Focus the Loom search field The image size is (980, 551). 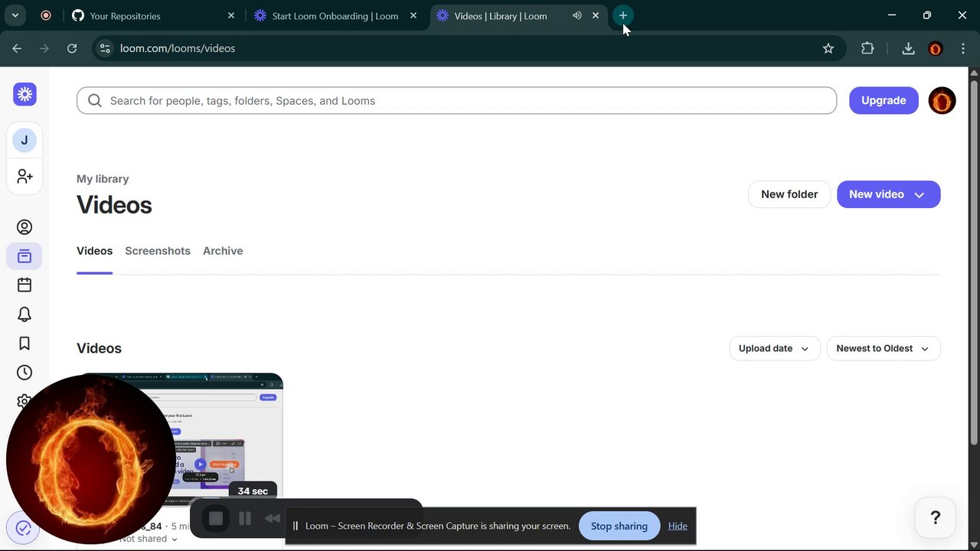[456, 100]
